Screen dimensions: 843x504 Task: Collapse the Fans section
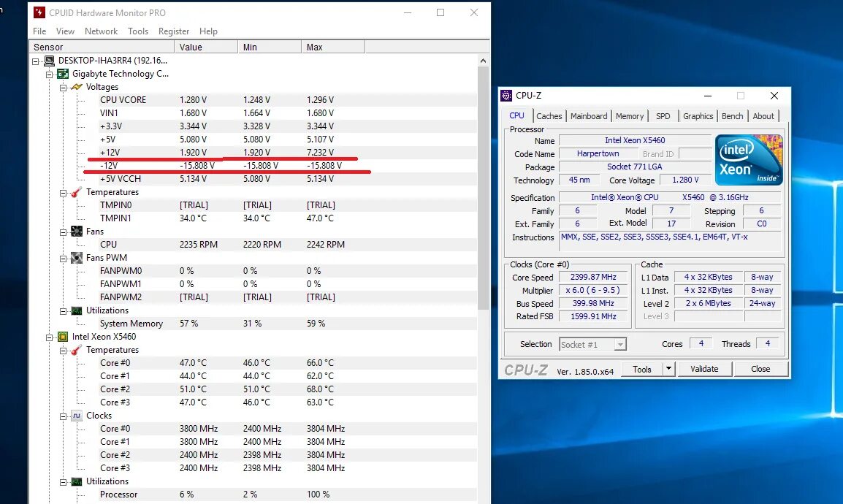coord(63,233)
